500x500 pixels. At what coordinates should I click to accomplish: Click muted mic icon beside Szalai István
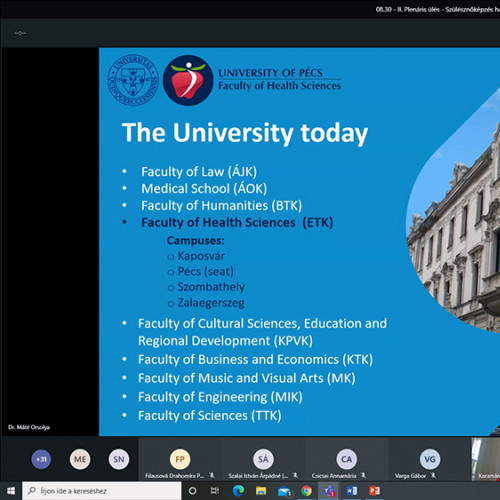click(295, 475)
